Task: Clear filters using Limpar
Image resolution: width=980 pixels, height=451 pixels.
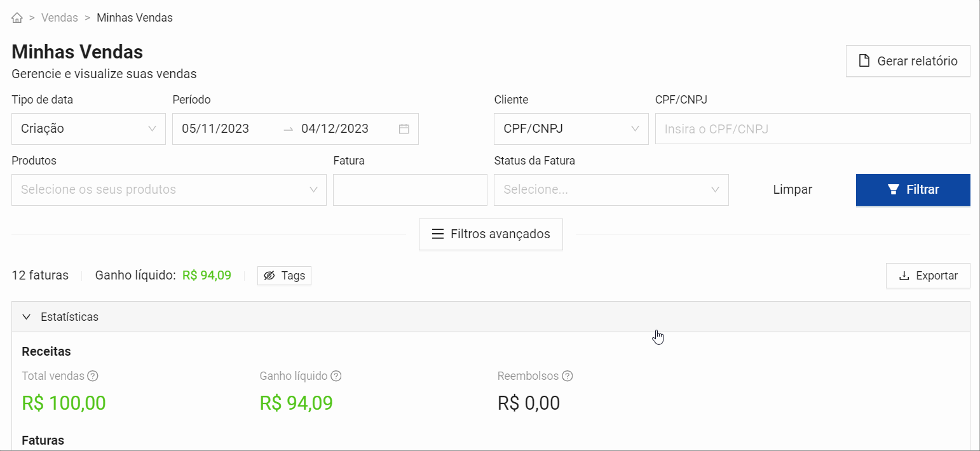Action: [793, 189]
